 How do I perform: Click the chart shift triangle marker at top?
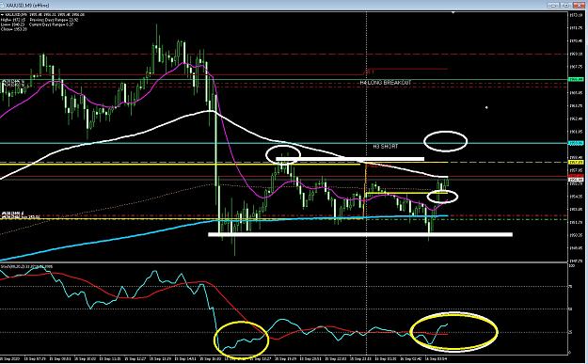point(453,13)
